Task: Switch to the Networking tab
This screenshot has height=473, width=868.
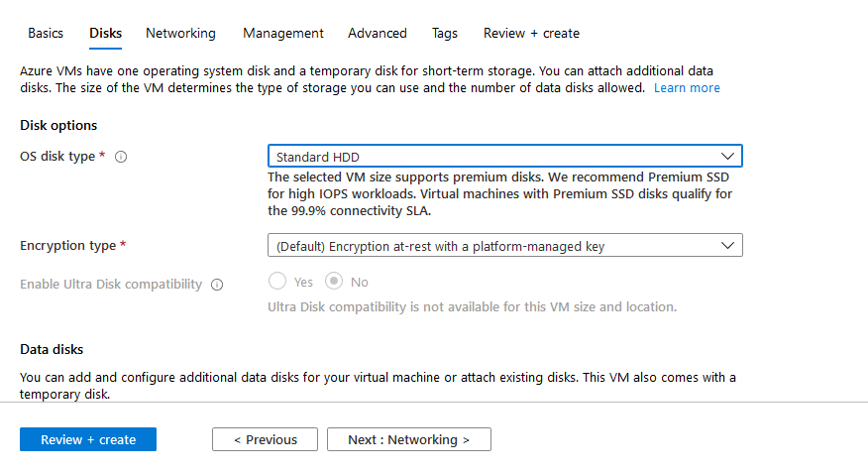Action: (180, 34)
